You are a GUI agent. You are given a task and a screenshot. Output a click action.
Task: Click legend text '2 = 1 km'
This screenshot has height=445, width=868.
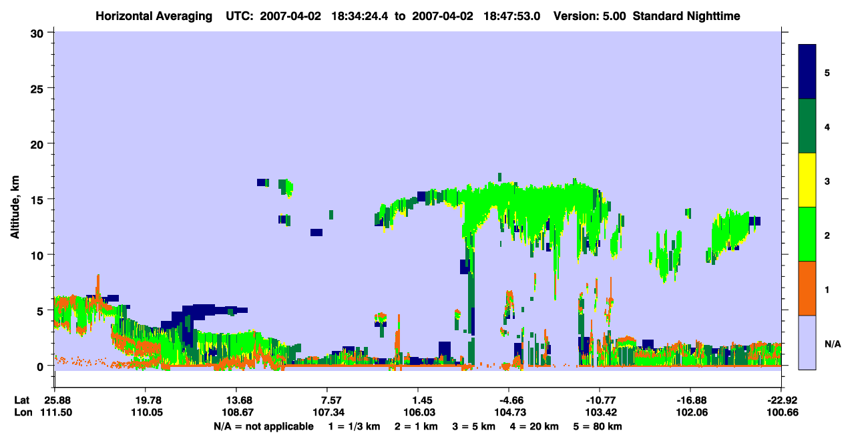(x=416, y=426)
